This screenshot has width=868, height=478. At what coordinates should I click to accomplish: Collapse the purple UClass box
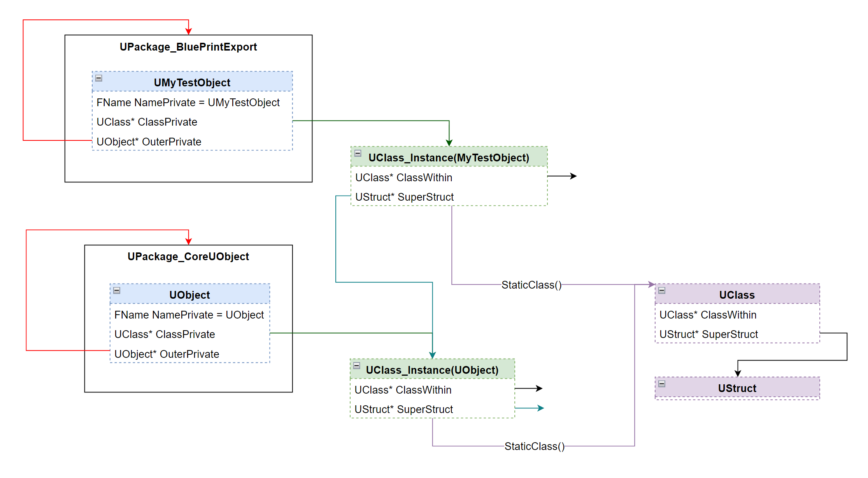click(x=662, y=291)
